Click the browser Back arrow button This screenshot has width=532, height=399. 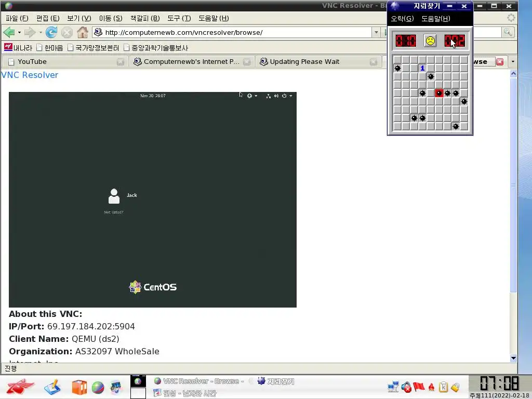(x=9, y=33)
